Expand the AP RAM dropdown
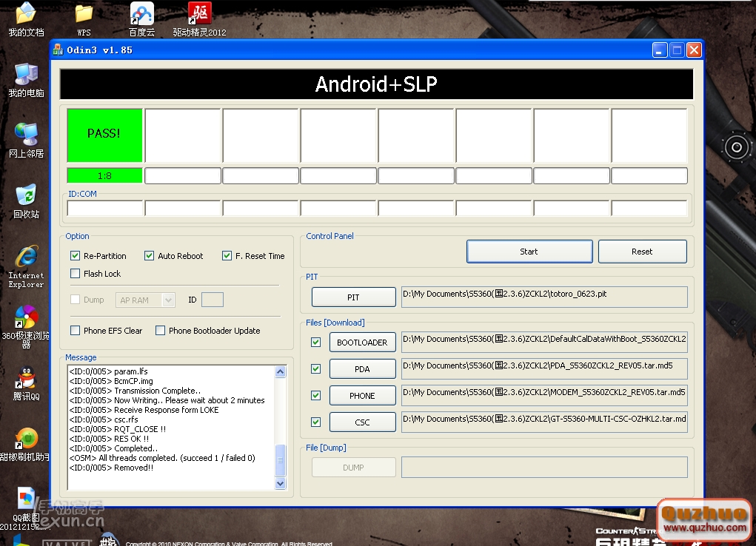 [x=168, y=300]
